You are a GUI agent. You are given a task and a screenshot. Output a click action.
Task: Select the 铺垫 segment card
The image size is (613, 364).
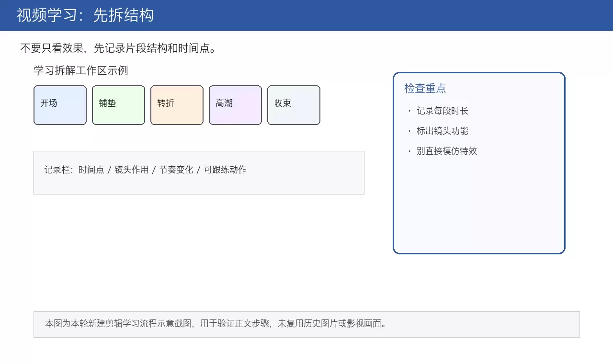point(119,105)
